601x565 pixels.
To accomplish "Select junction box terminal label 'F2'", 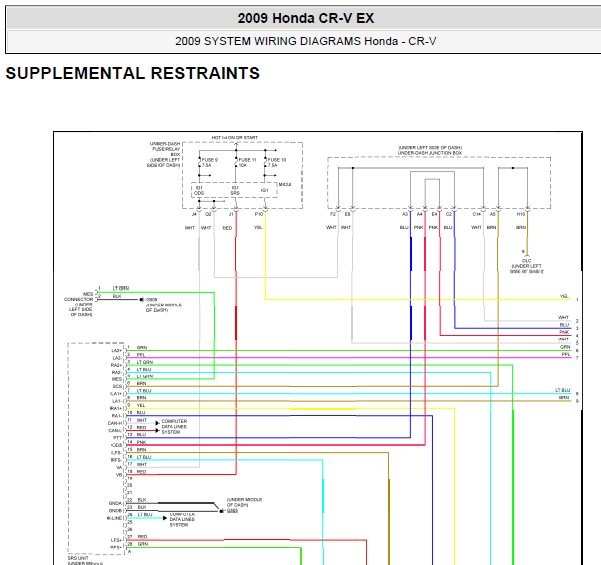I will click(333, 214).
